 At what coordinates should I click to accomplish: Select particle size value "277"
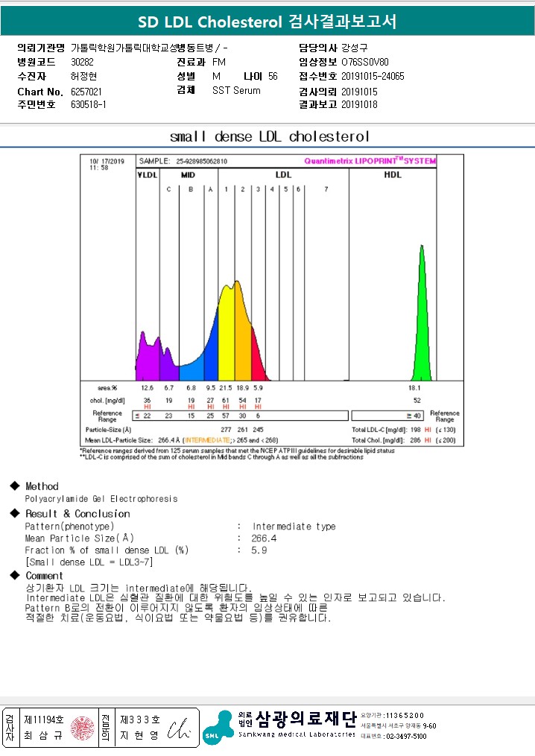[x=226, y=430]
